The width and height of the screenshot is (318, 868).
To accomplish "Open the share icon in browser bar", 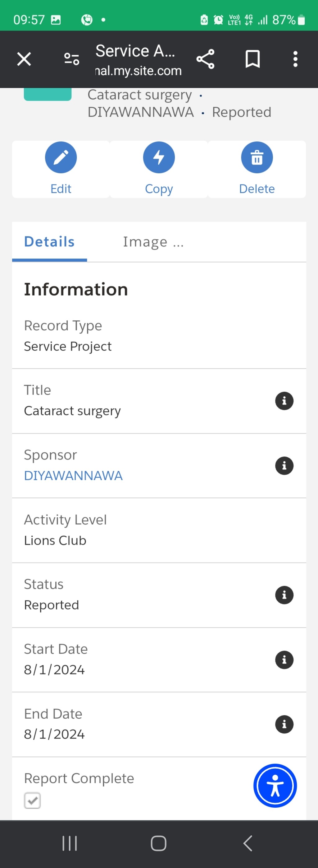I will coord(205,59).
